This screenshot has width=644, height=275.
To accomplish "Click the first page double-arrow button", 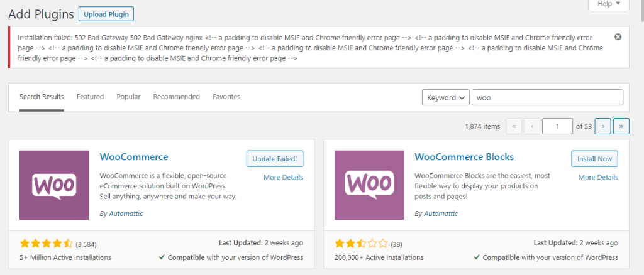I will (x=514, y=127).
